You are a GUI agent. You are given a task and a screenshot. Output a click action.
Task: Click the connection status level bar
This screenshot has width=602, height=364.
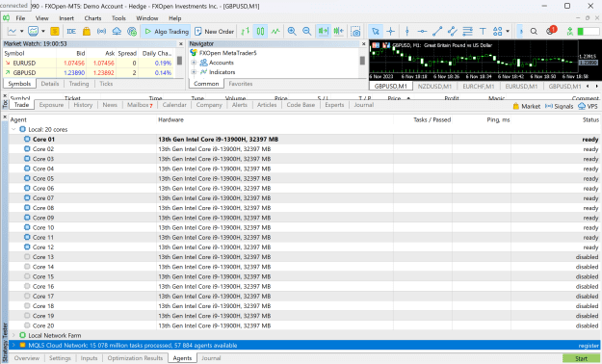(589, 32)
